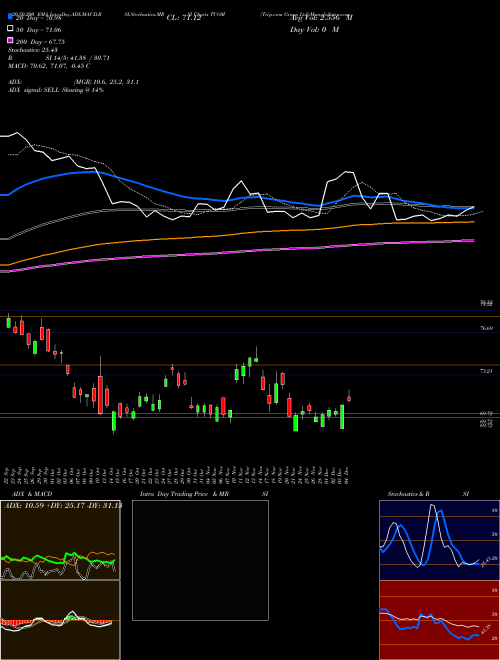
Task: Open the empty Intra Day Trading Price panel
Action: [200, 560]
